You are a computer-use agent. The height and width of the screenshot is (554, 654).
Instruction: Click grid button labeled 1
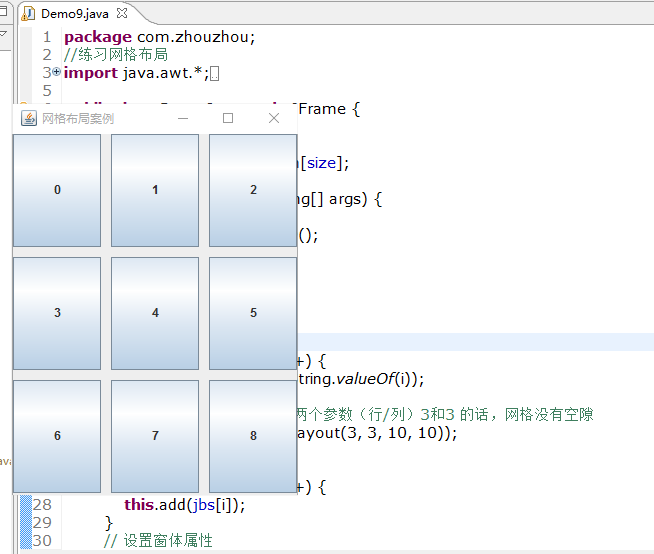click(x=155, y=190)
